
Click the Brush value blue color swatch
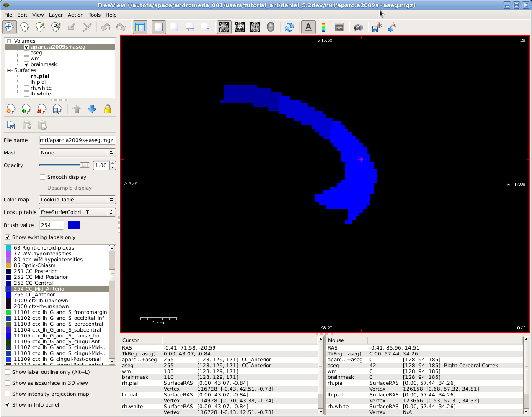(x=74, y=225)
